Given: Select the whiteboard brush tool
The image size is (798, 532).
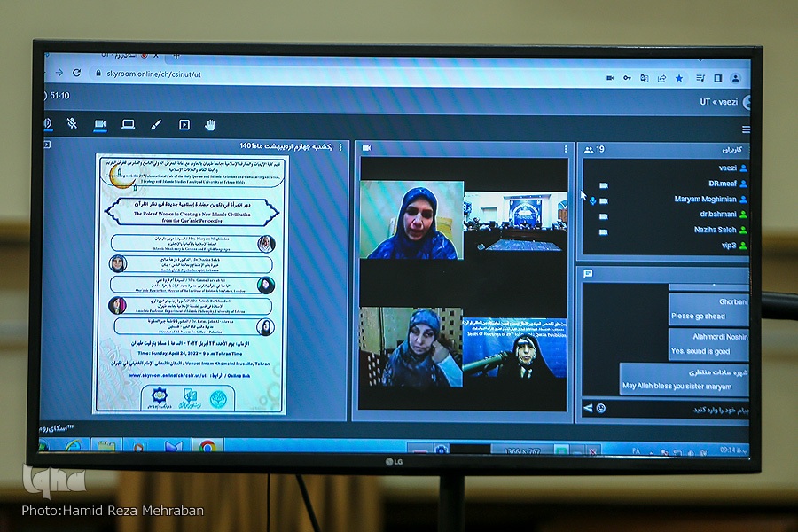Looking at the screenshot, I should [x=156, y=125].
